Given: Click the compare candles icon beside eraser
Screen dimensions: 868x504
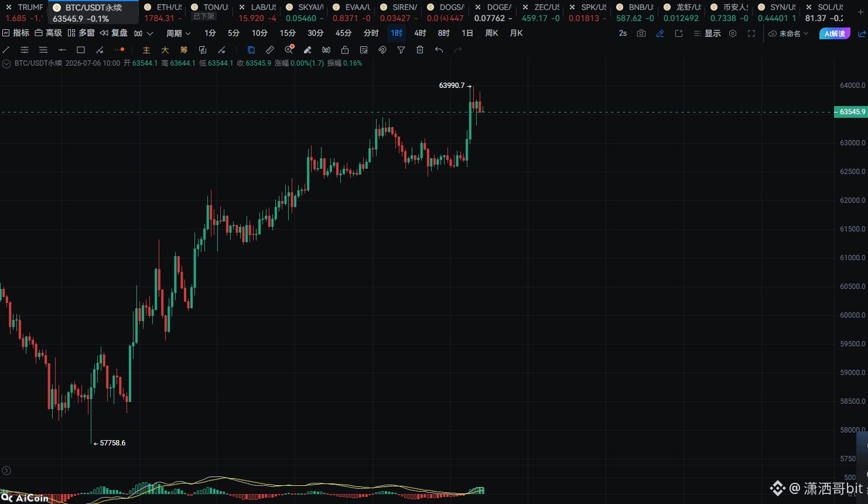Looking at the screenshot, I should [326, 50].
